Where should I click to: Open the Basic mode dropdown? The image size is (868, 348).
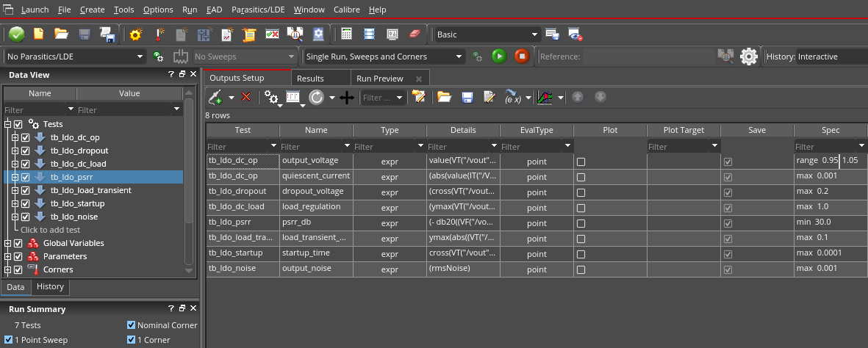[x=487, y=35]
